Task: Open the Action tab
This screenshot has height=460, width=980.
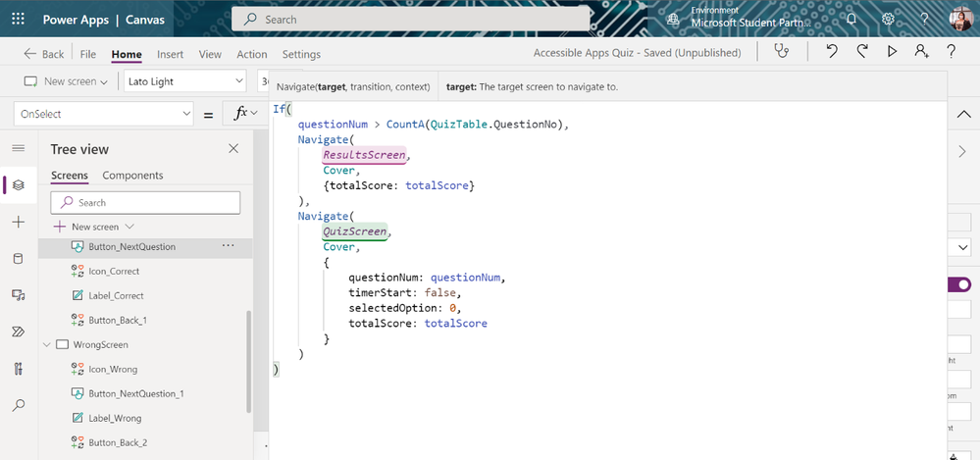Action: (252, 54)
